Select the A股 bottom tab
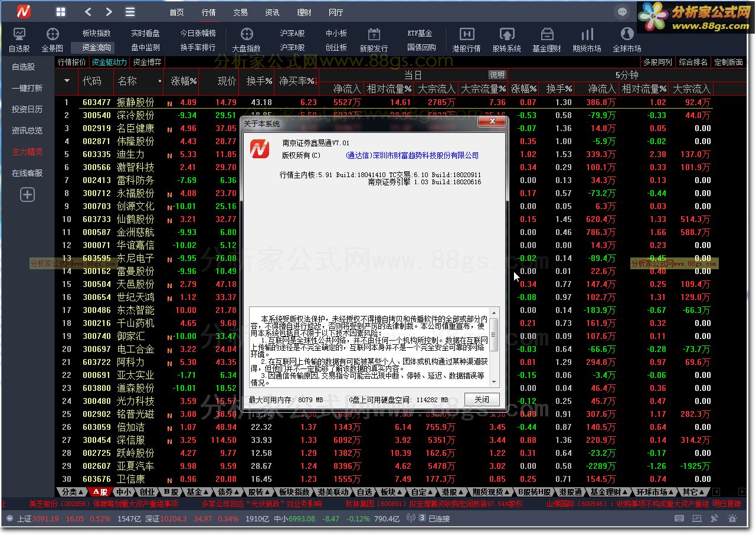Viewport: 756px width, 535px height. tap(100, 492)
